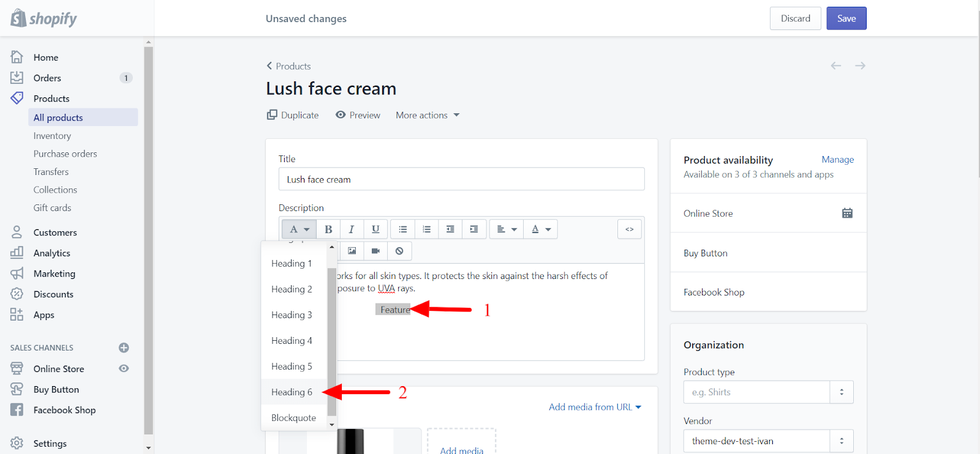Click the Product type input field

pyautogui.click(x=757, y=392)
